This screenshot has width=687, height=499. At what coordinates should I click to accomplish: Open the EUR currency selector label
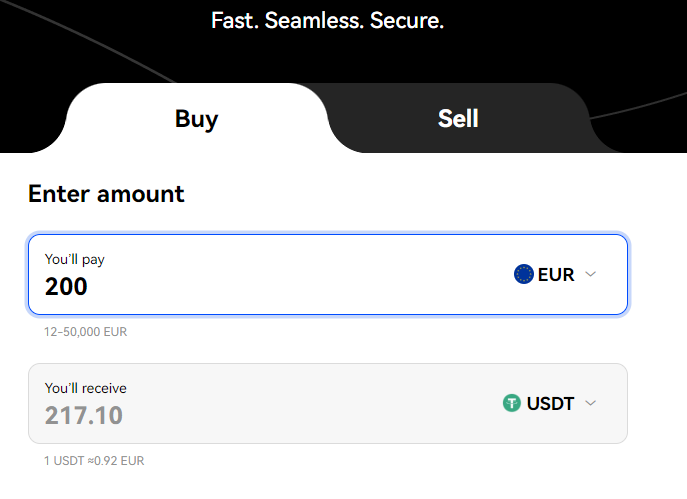556,275
